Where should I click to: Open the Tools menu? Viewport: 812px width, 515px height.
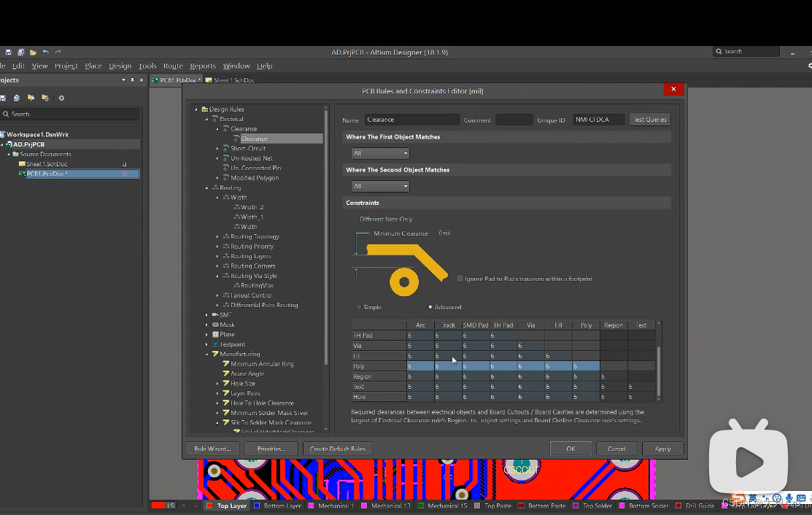tap(147, 66)
